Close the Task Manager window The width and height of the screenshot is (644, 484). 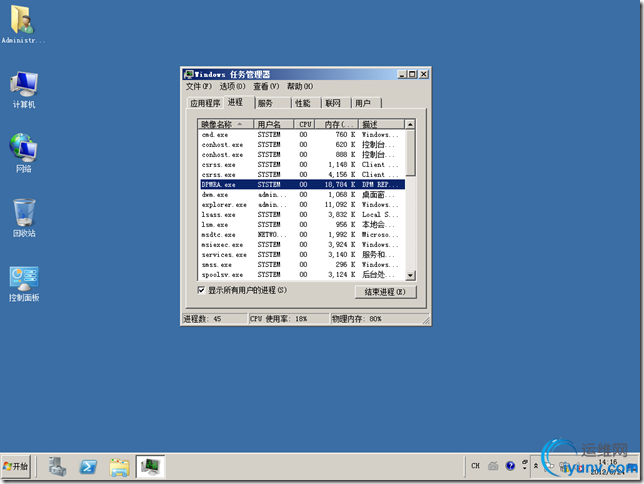tap(424, 74)
